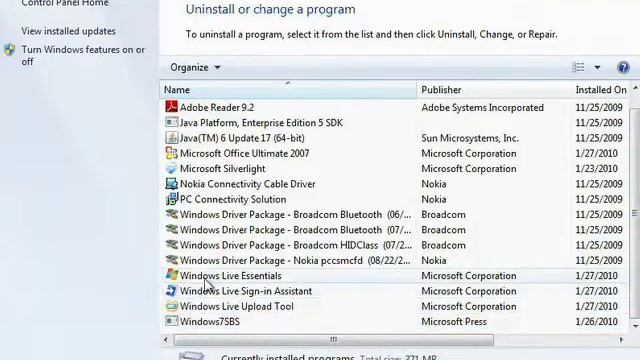Click icon of Broadcom Bluetooth (07/... driver package
The image size is (640, 360).
point(171,229)
